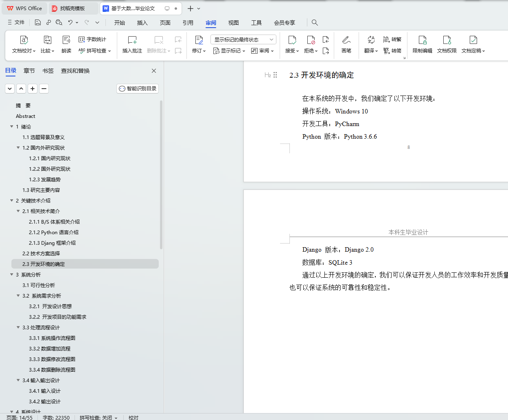Open 限制编辑 restrict editing
This screenshot has width=508, height=420.
423,44
